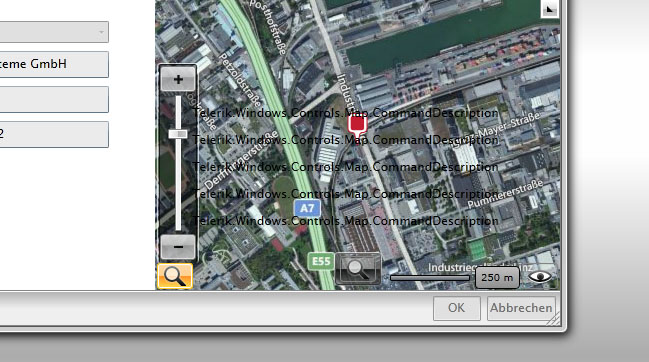Image resolution: width=649 pixels, height=362 pixels.
Task: Click the blue A7 highway sign
Action: [307, 208]
